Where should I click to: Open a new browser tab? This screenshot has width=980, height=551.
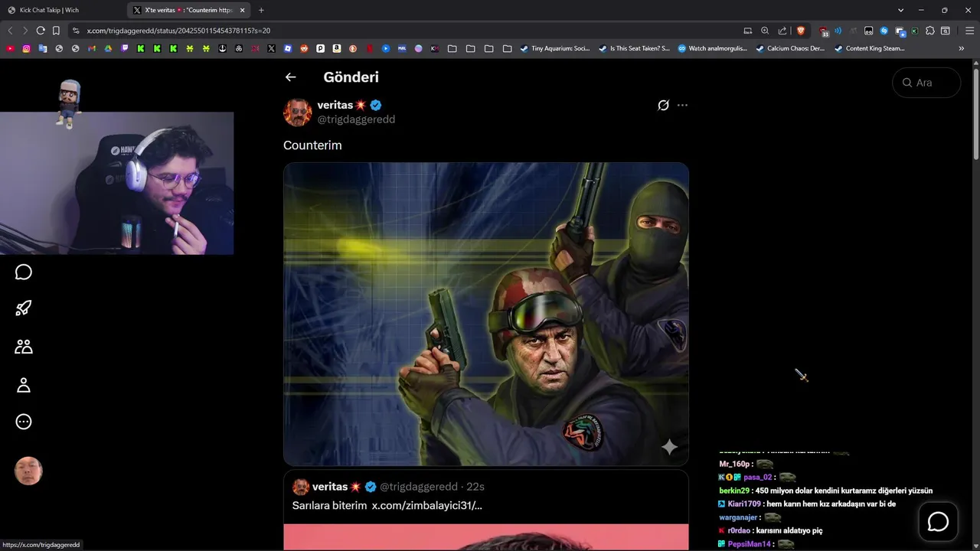click(x=261, y=10)
